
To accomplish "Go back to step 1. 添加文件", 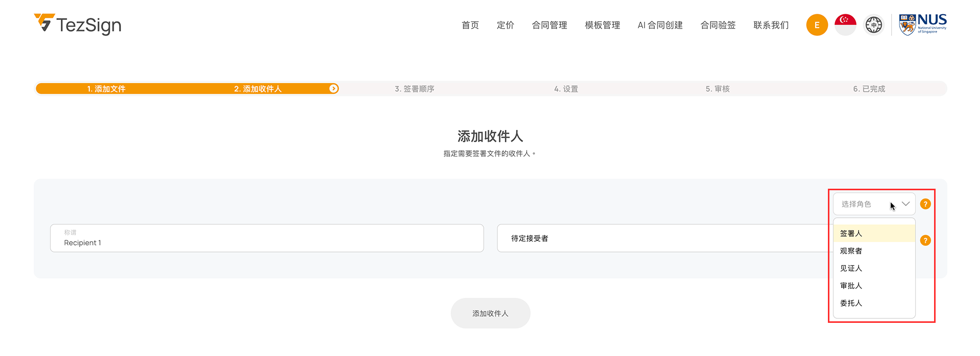I will click(106, 89).
